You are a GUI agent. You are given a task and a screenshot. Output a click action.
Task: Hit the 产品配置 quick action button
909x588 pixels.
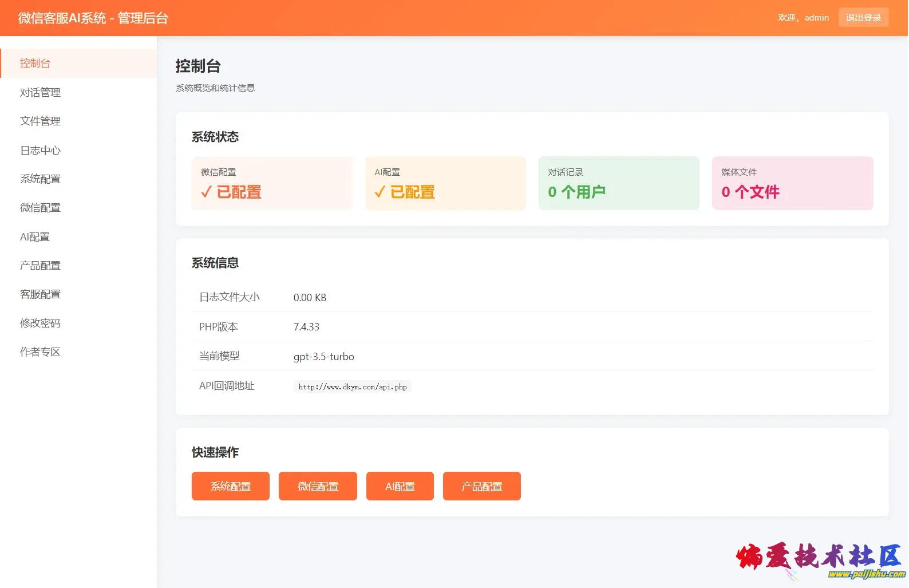[x=481, y=486]
